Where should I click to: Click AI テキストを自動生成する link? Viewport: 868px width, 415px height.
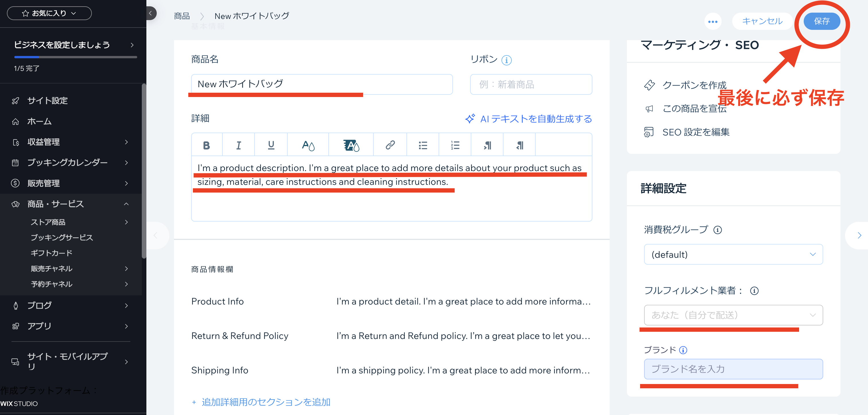[x=536, y=119]
